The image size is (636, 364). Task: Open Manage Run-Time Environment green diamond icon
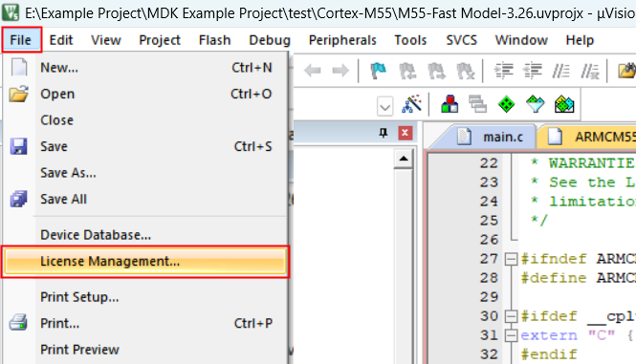[506, 104]
